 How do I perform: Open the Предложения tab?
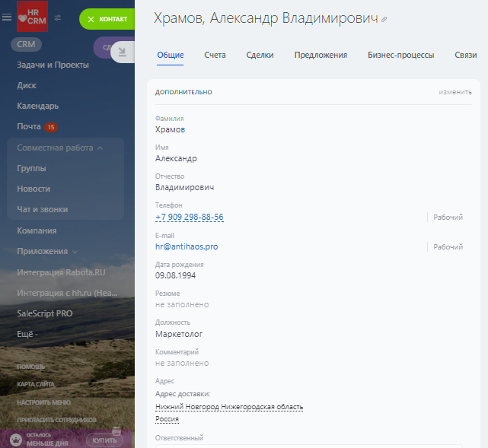pos(321,55)
